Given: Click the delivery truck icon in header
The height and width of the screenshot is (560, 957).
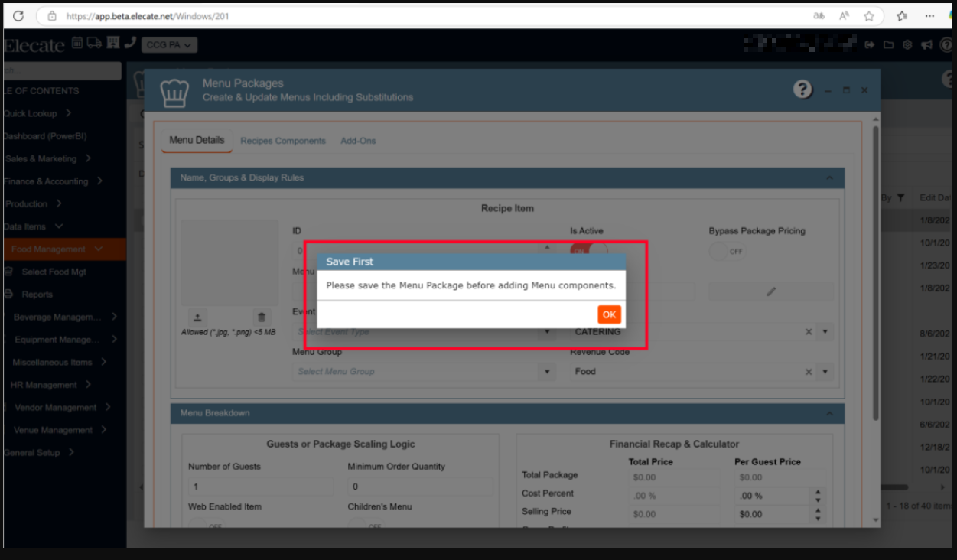Looking at the screenshot, I should (x=95, y=44).
